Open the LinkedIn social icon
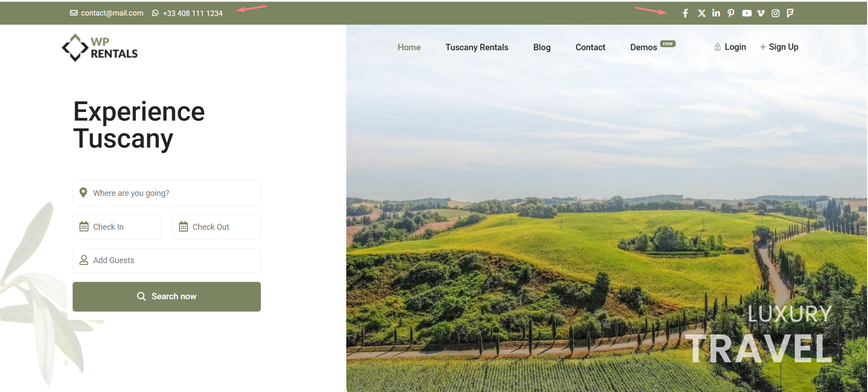Image resolution: width=868 pixels, height=392 pixels. click(716, 13)
